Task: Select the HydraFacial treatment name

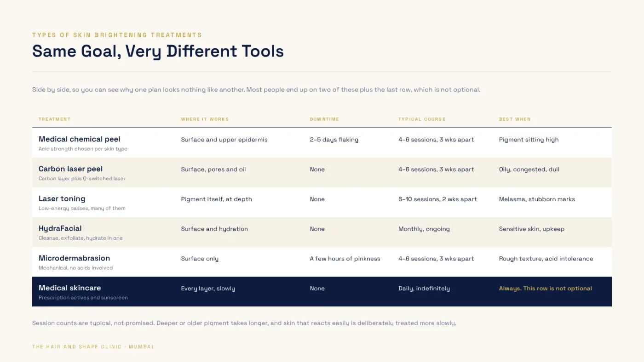Action: pyautogui.click(x=60, y=228)
